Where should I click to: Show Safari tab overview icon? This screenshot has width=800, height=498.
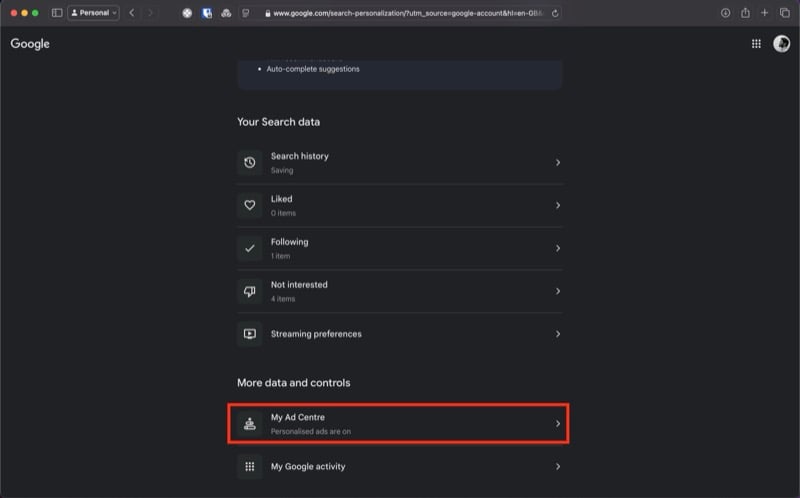click(784, 13)
